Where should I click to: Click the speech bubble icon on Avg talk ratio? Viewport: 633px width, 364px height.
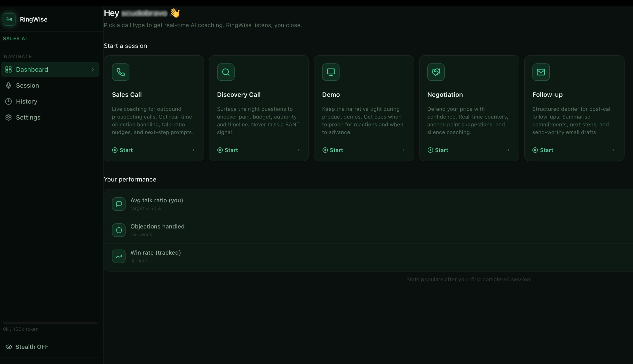119,204
